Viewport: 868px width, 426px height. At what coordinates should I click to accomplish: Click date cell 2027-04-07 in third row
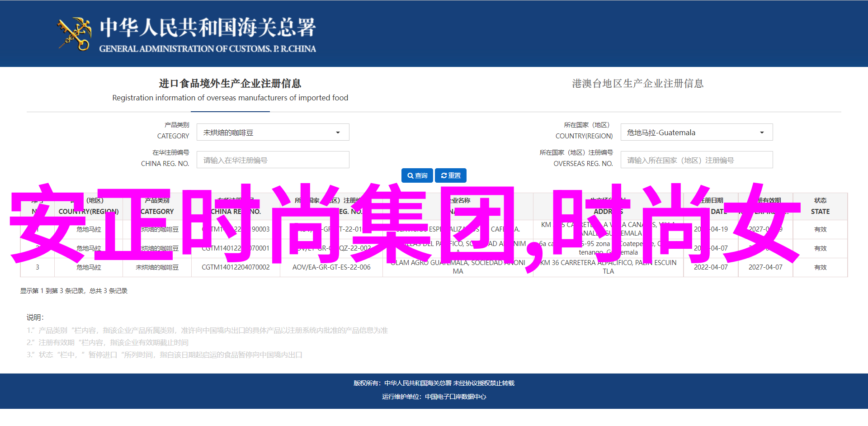(765, 267)
